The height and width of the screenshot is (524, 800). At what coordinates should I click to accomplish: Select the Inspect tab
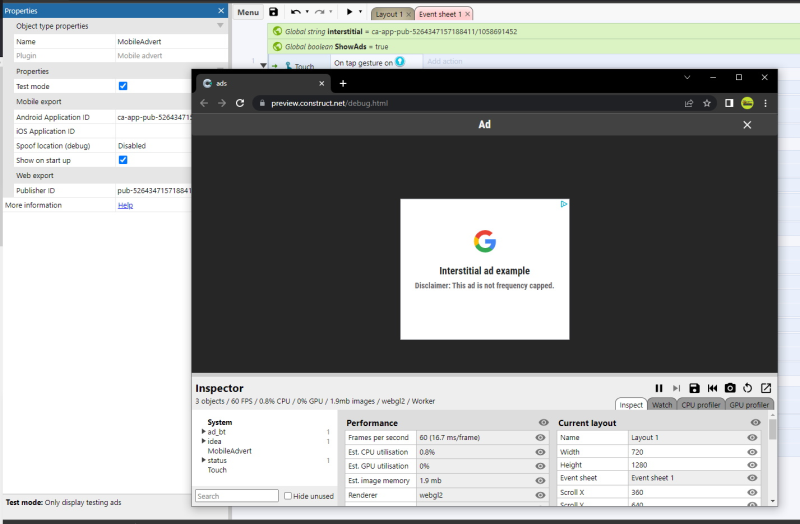coord(631,405)
